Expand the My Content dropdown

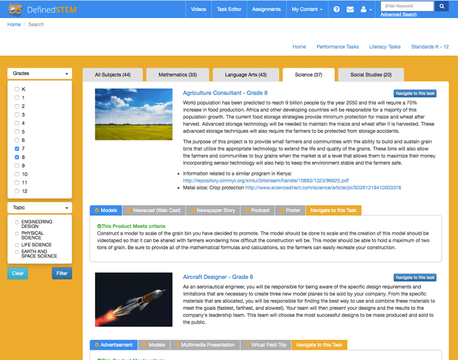click(x=307, y=9)
